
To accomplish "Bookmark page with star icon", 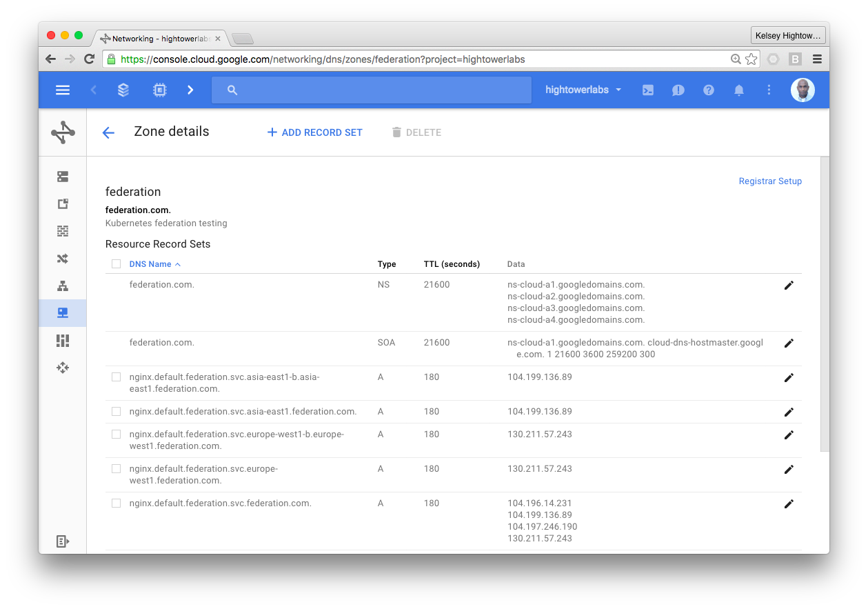I will (751, 59).
